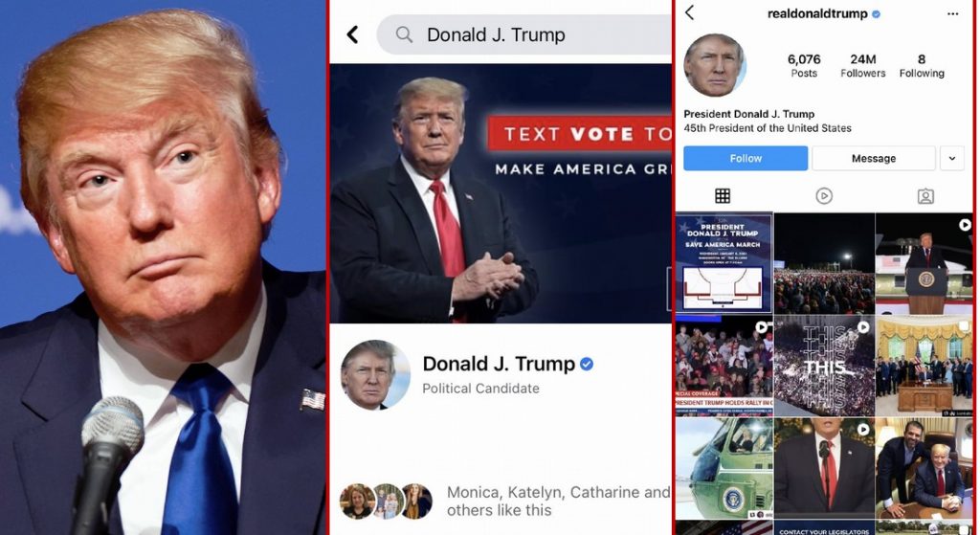Open the Donald J. Trump page name
This screenshot has width=980, height=535.
(x=499, y=364)
